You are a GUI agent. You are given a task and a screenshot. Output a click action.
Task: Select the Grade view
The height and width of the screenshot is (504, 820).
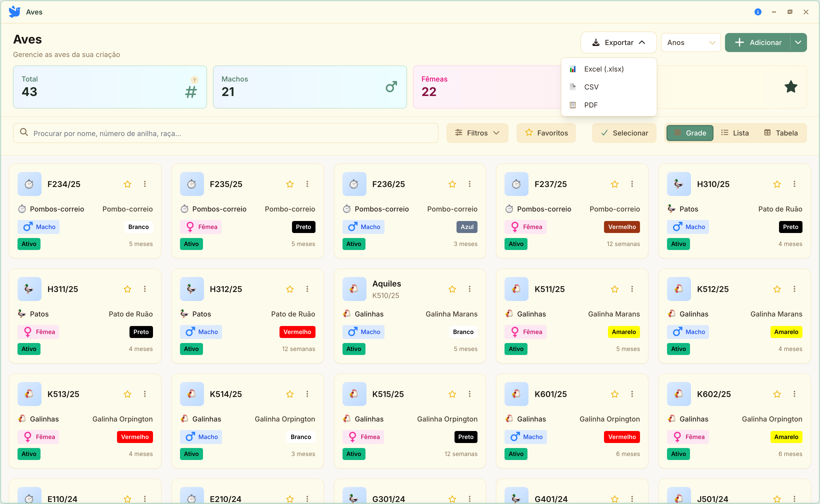click(690, 133)
